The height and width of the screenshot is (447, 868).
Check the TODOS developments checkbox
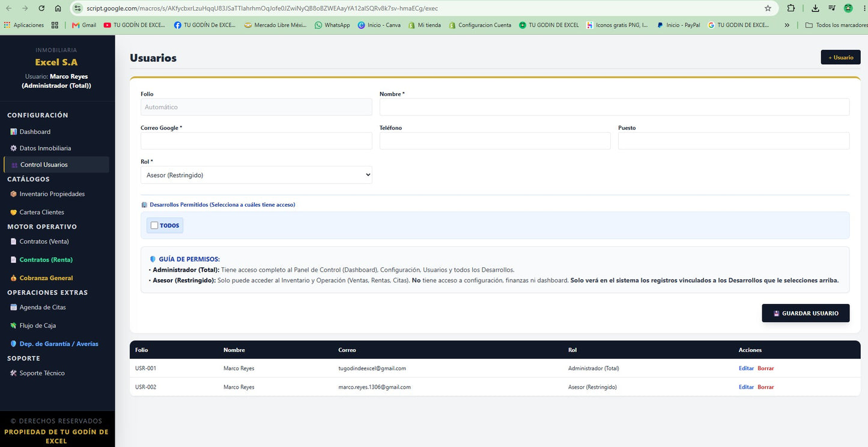click(x=154, y=225)
